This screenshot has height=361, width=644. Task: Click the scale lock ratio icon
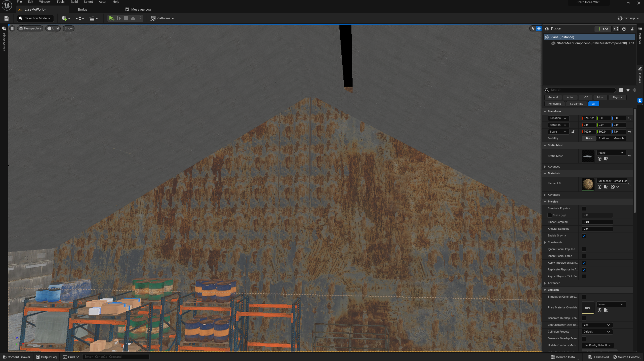pyautogui.click(x=573, y=132)
